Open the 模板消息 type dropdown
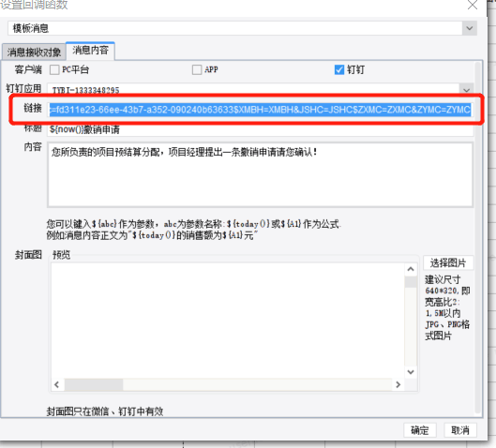 pyautogui.click(x=470, y=28)
